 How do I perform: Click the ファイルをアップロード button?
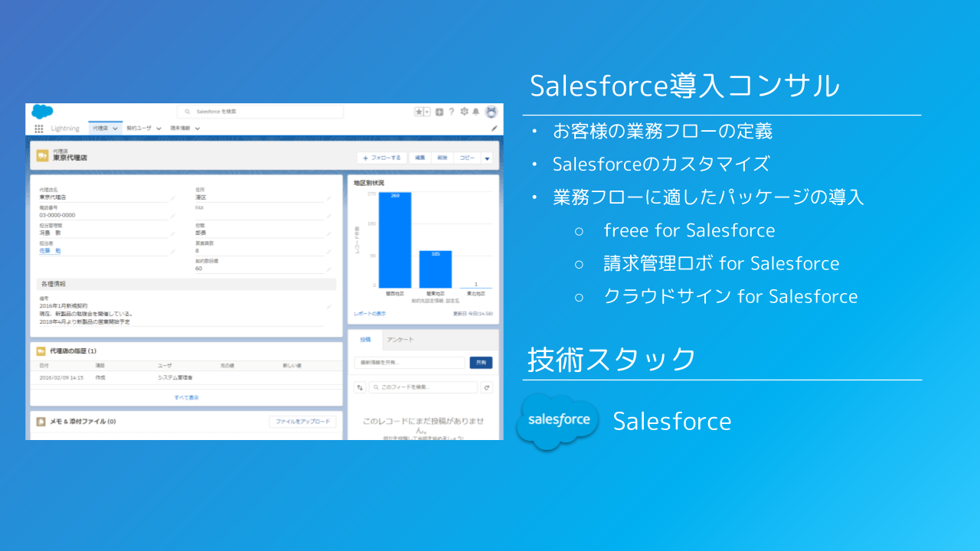click(x=302, y=422)
